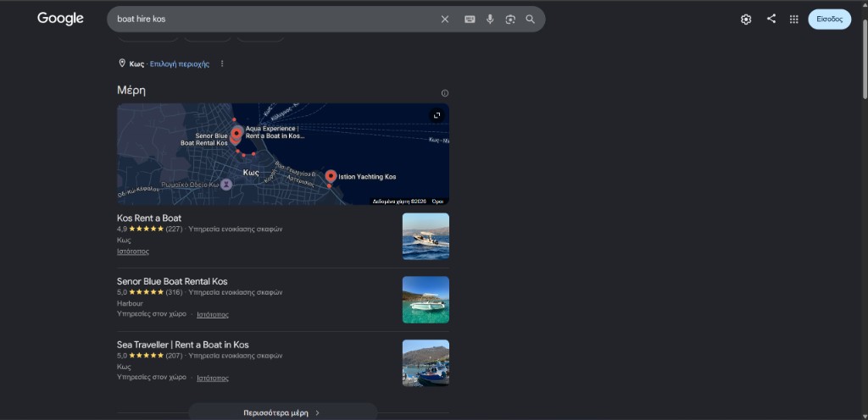This screenshot has height=420, width=868.
Task: Click the Είσοδος sign-in button
Action: point(829,19)
